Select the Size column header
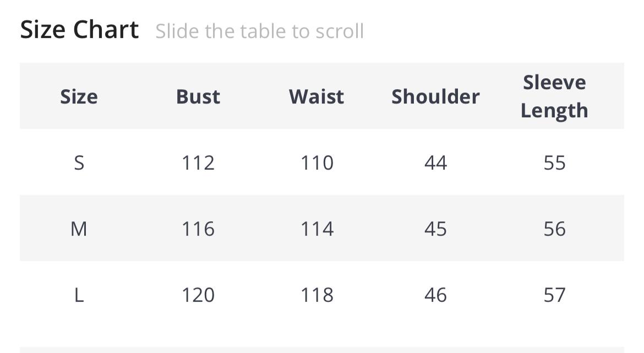 pos(79,96)
